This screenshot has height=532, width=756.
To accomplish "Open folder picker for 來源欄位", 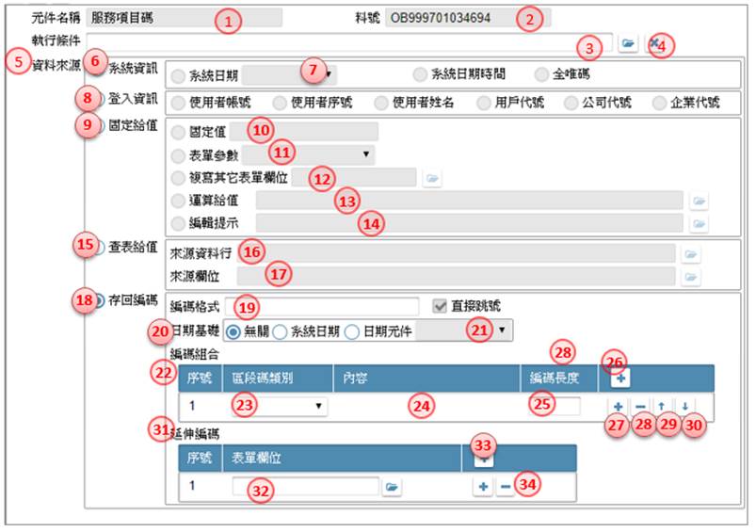I will pos(690,277).
